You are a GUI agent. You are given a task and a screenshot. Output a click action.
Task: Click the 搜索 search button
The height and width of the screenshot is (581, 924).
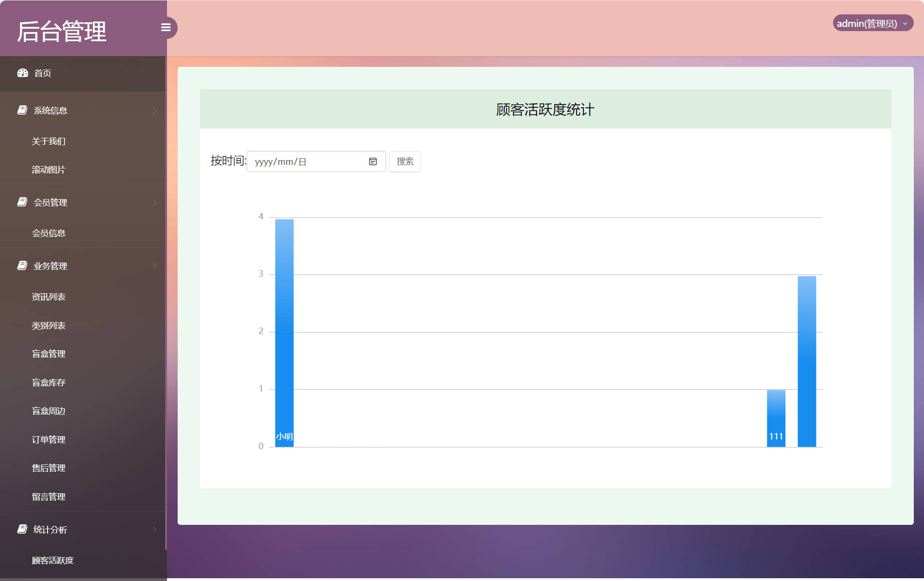tap(404, 161)
